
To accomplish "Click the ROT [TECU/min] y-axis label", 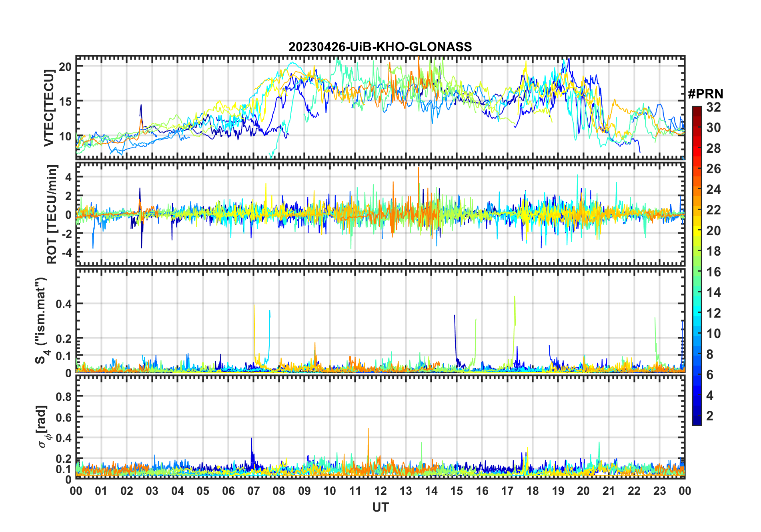I will [52, 214].
